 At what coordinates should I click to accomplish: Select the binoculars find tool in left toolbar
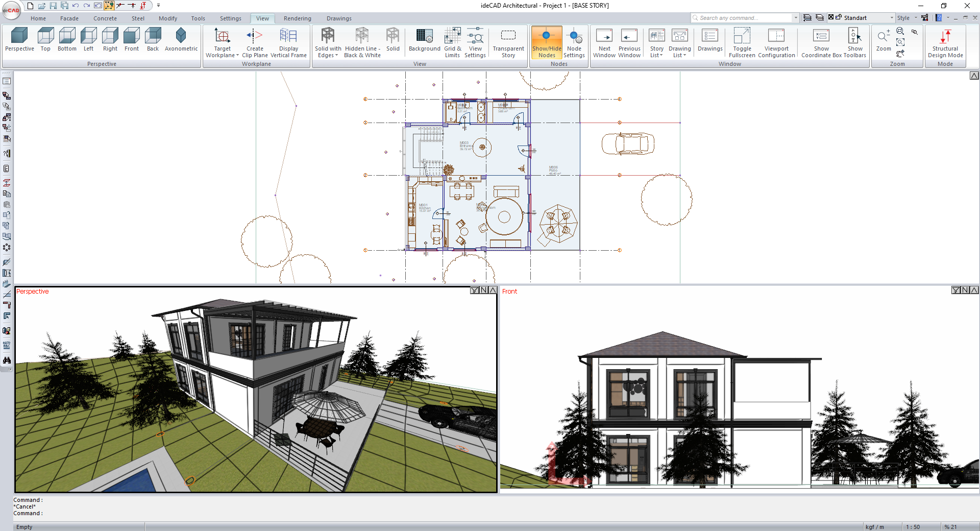click(x=7, y=360)
